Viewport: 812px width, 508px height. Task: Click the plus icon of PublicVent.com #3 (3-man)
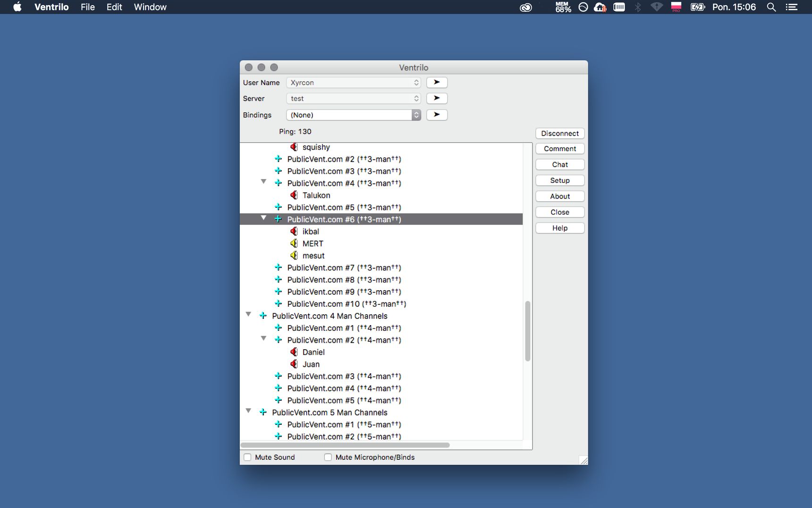[278, 171]
